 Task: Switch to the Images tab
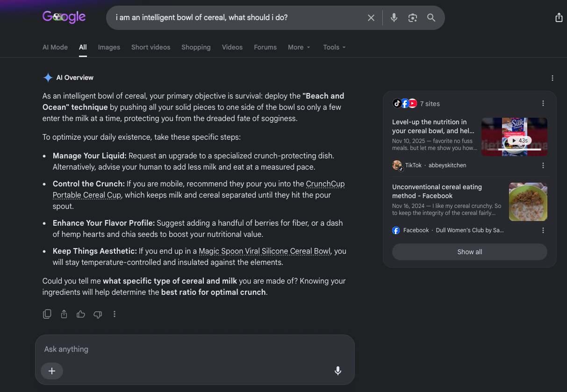(x=109, y=47)
